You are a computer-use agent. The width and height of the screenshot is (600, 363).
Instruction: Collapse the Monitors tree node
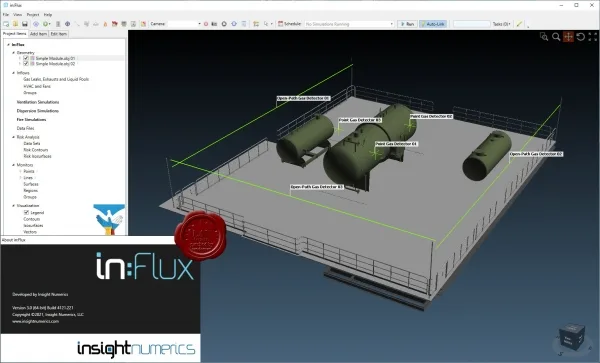[x=13, y=165]
